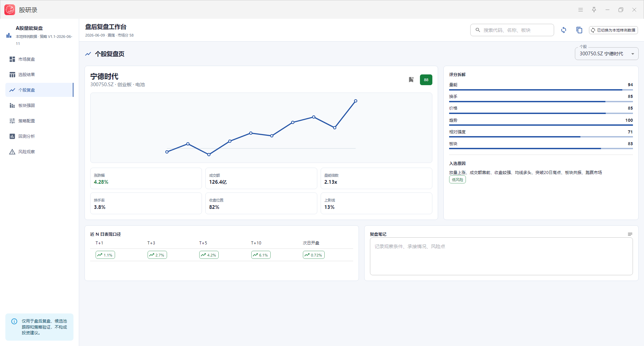
Task: Click the T+1 1.1% chip
Action: coord(105,255)
